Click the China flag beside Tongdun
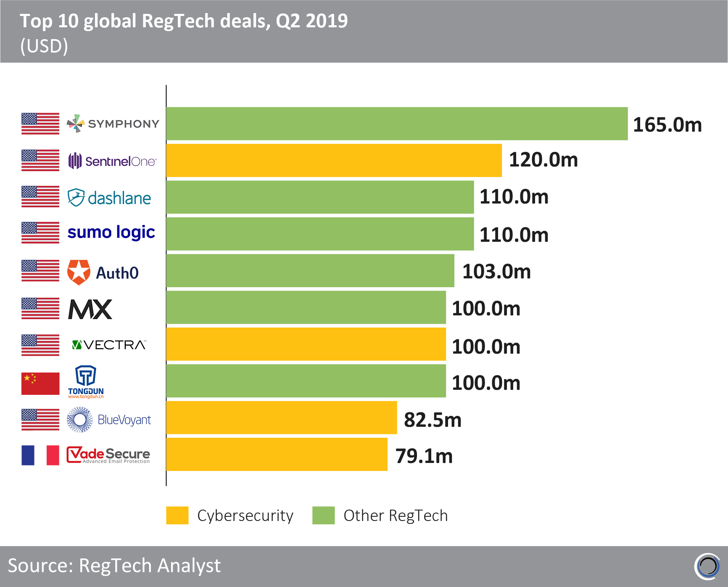 (40, 383)
